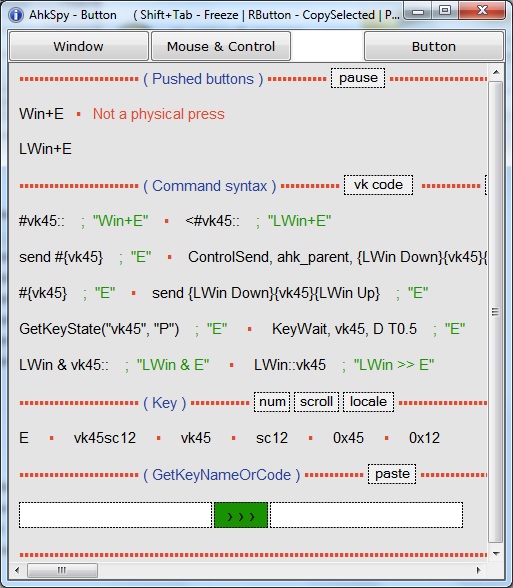
Task: Click the paste button
Action: click(x=392, y=474)
